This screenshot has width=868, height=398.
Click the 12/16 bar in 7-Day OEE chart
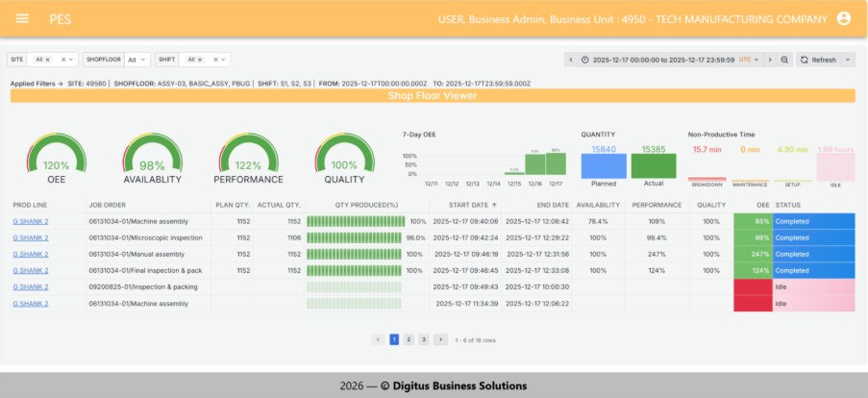[535, 165]
